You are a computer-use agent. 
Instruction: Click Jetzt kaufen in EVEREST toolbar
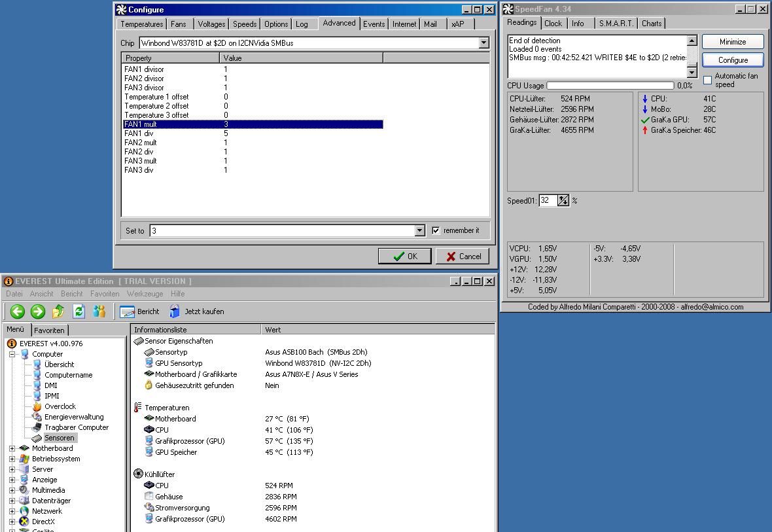196,311
